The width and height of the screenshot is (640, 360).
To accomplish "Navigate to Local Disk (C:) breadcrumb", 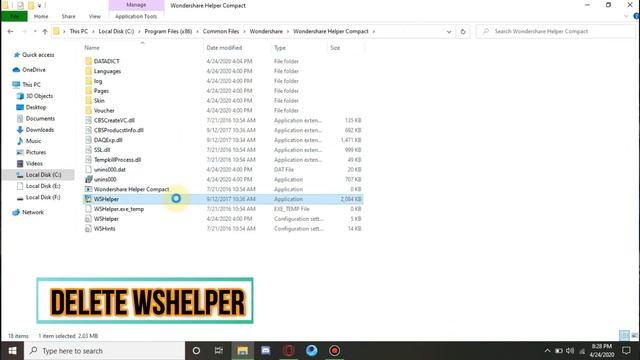I will click(116, 31).
